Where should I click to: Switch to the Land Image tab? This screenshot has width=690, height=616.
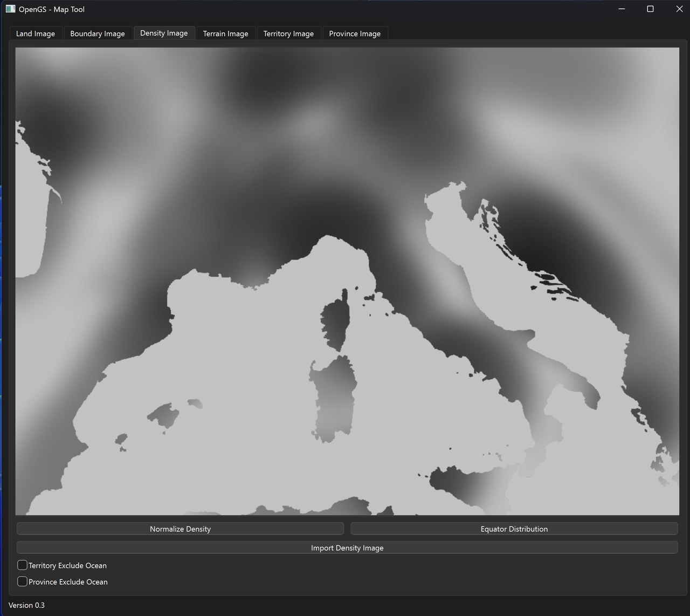point(35,33)
